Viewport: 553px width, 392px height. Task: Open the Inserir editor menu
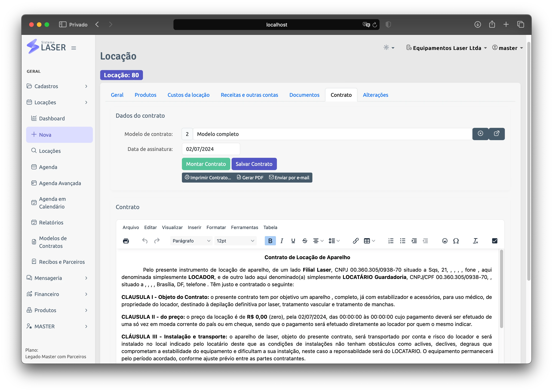pos(194,227)
